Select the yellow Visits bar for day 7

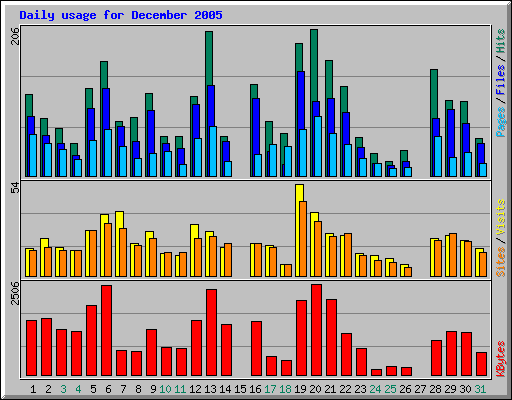[x=119, y=220]
